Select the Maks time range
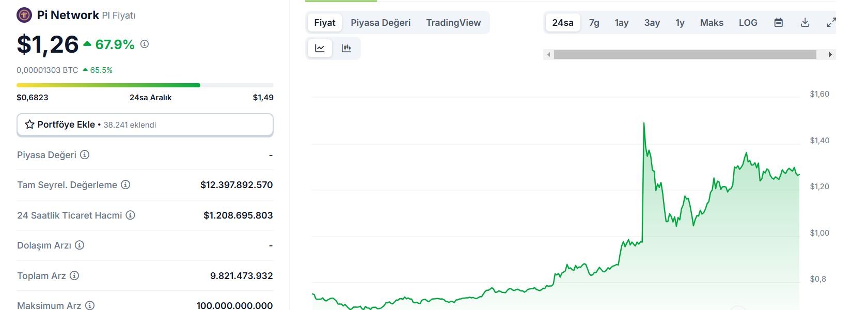Viewport: 868px width, 310px height. pyautogui.click(x=712, y=23)
